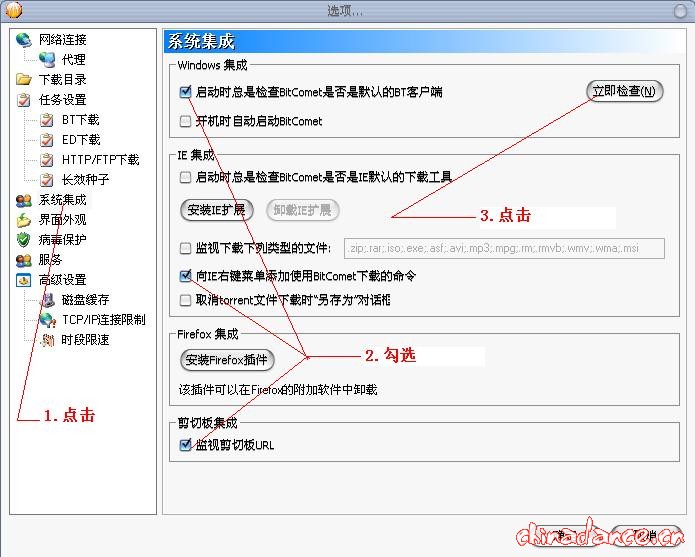This screenshot has width=695, height=557.
Task: Click the globe icon beside 网络连接
Action: coord(24,40)
